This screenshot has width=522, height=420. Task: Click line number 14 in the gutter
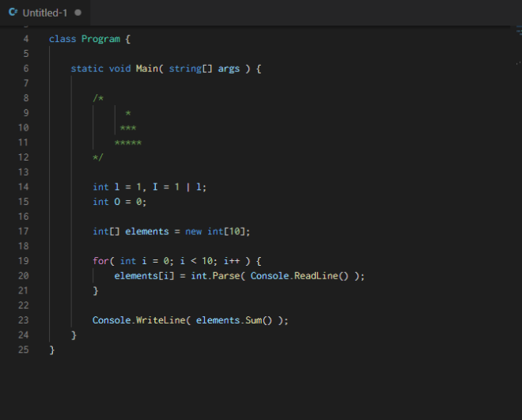coord(23,187)
